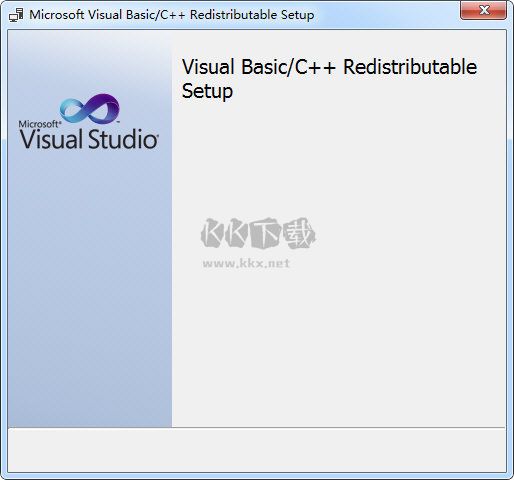Click the C++ text in the main heading
The width and height of the screenshot is (514, 480).
pyautogui.click(x=315, y=67)
